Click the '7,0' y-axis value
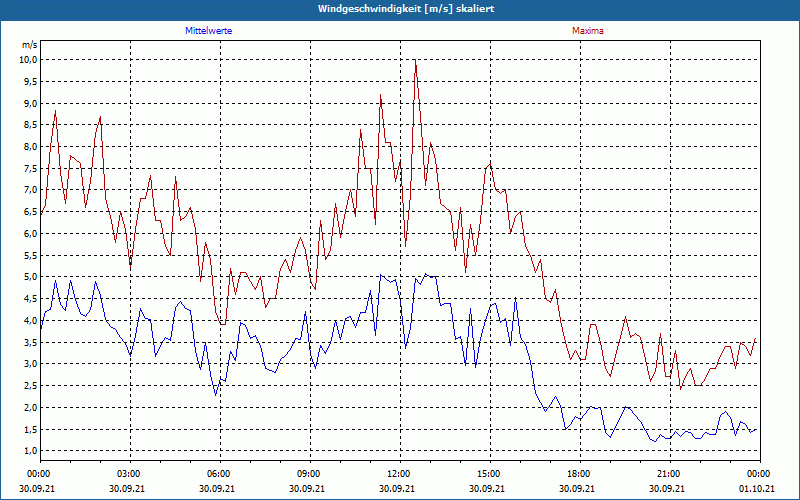The height and width of the screenshot is (500, 800). pos(31,190)
